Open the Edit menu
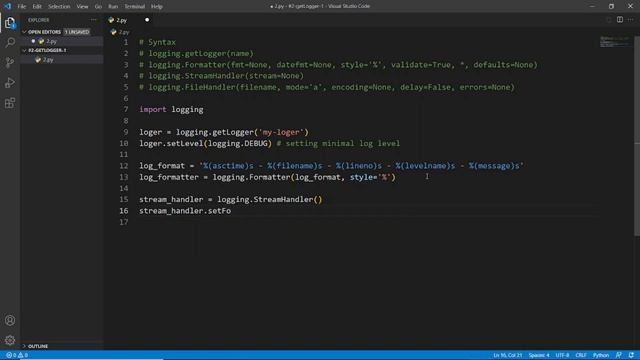Screen dimensions: 640x360 point(37,7)
